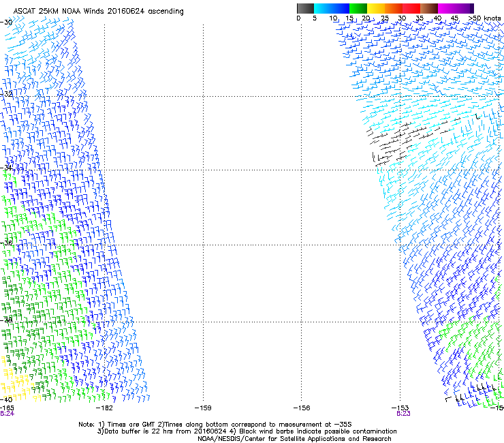Image resolution: width=504 pixels, height=443 pixels.
Task: Click the '-32' latitude label
Action: (6, 93)
